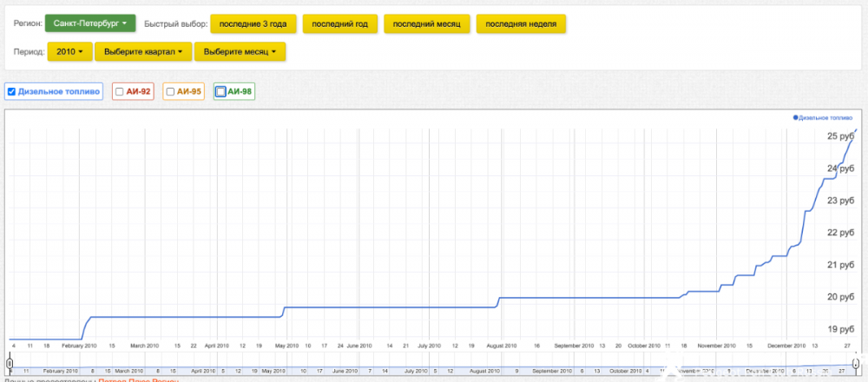Screen dimensions: 868x382
Task: Click the chart line's May 2010 price step
Action: tap(283, 310)
